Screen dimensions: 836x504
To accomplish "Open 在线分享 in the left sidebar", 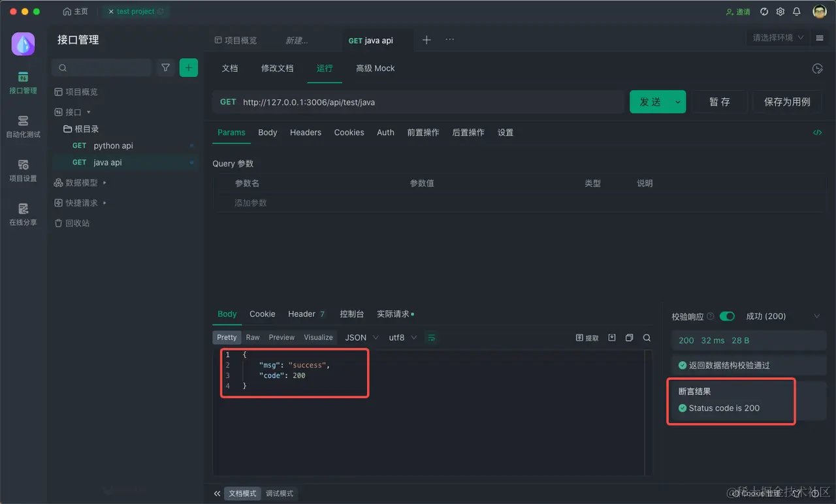I will pyautogui.click(x=23, y=214).
